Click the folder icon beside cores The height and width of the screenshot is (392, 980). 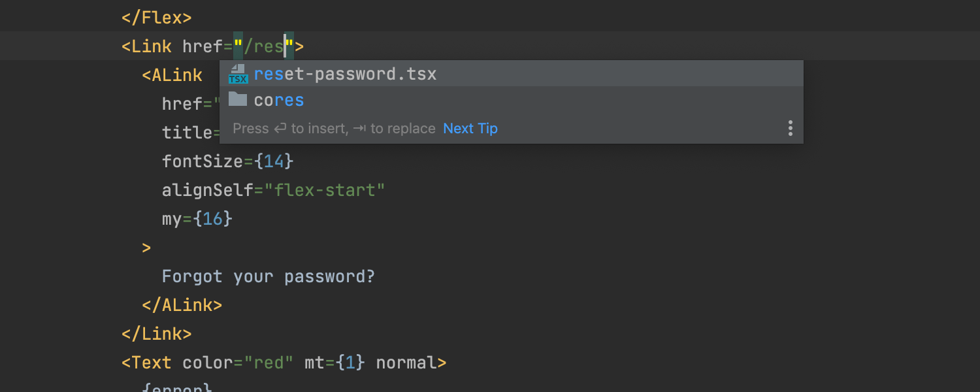pos(238,100)
